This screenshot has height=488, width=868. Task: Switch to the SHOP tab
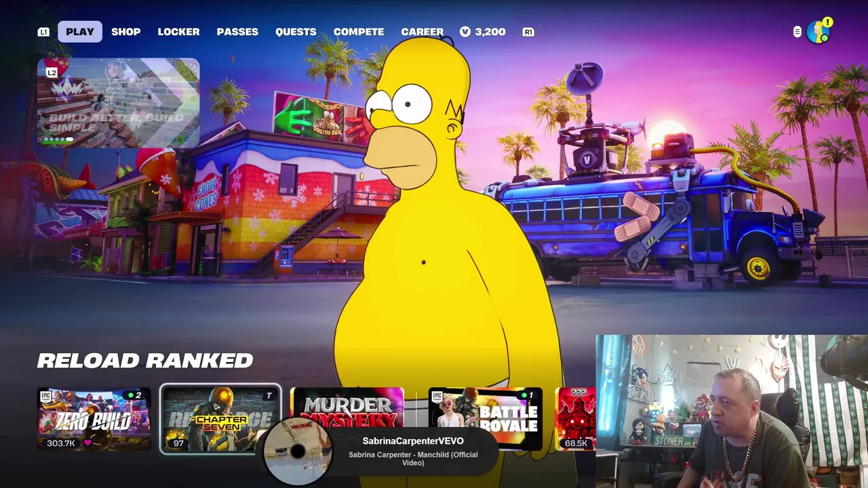click(x=126, y=32)
